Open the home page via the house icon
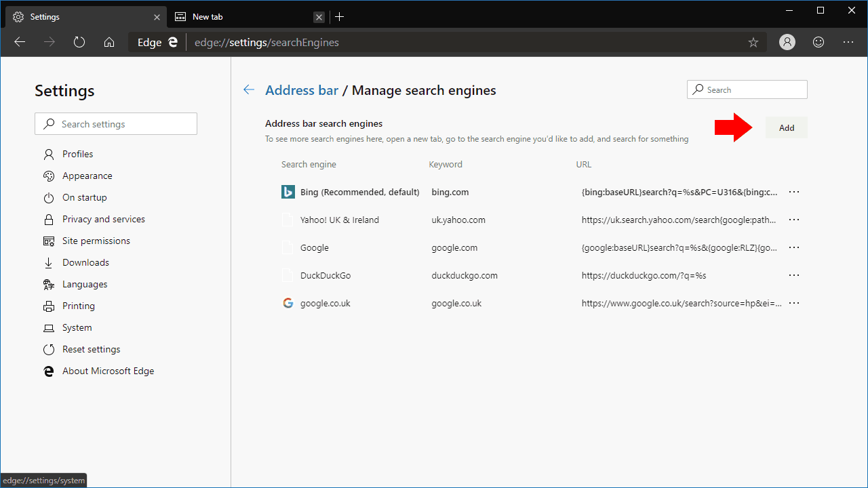Image resolution: width=868 pixels, height=488 pixels. (x=109, y=42)
